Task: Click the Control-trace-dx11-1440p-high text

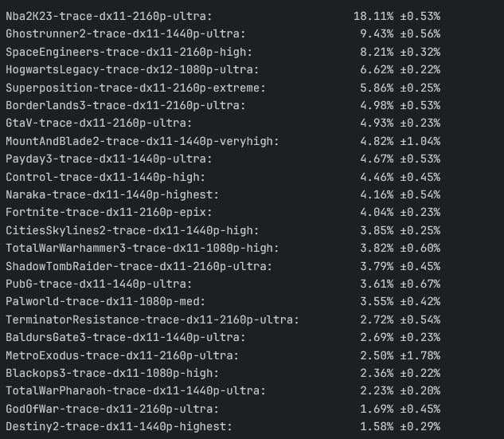Action: (x=105, y=177)
